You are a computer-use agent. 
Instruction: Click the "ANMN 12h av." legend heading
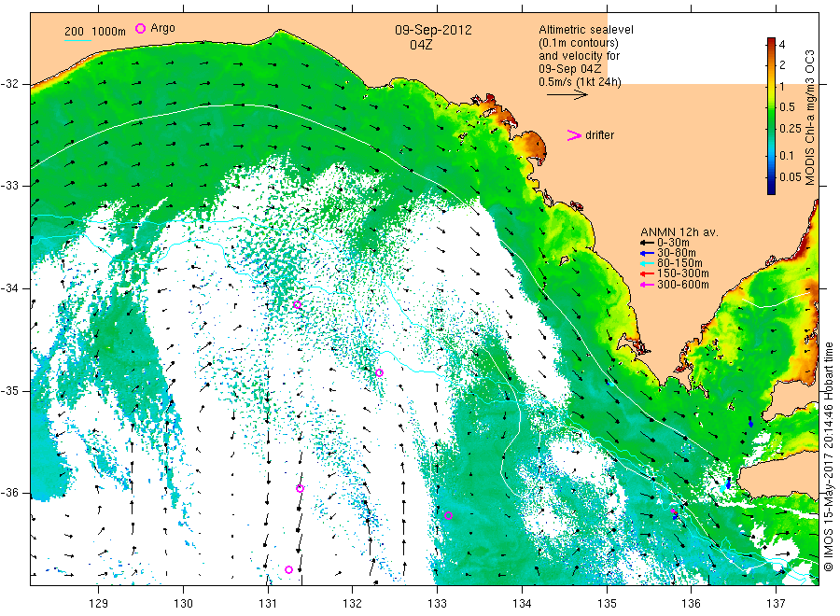679,232
